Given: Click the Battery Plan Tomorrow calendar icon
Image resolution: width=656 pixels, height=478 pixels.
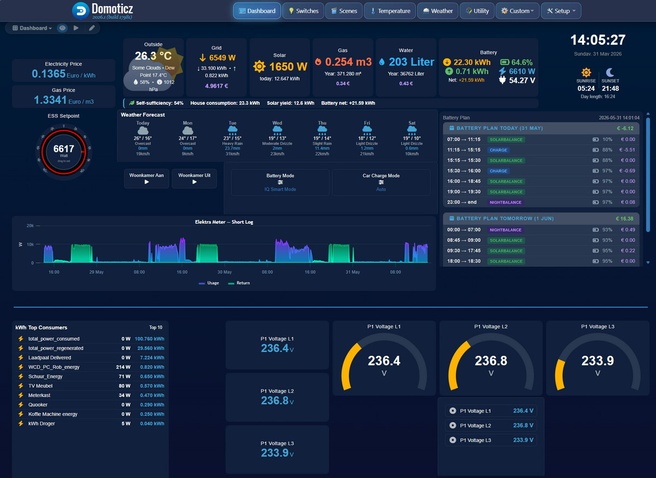Looking at the screenshot, I should (x=451, y=218).
